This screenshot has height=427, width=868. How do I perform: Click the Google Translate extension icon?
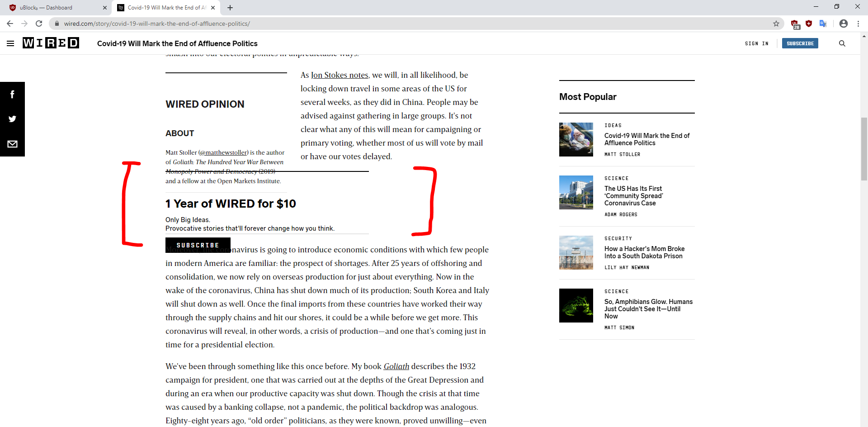point(823,24)
